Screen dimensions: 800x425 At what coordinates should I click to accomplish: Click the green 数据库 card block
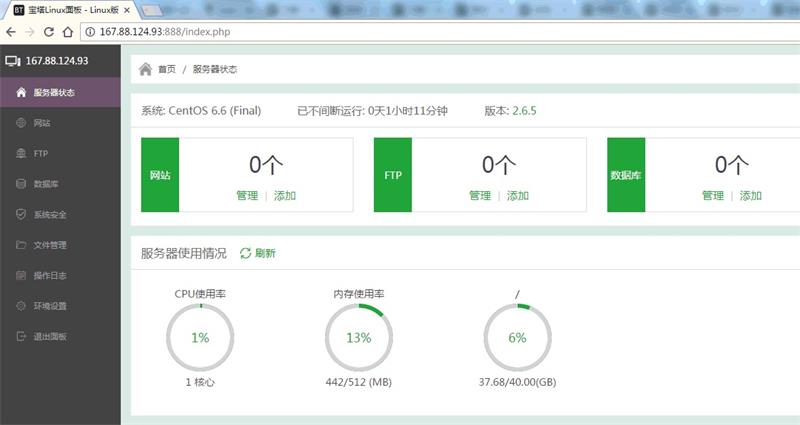[x=626, y=175]
